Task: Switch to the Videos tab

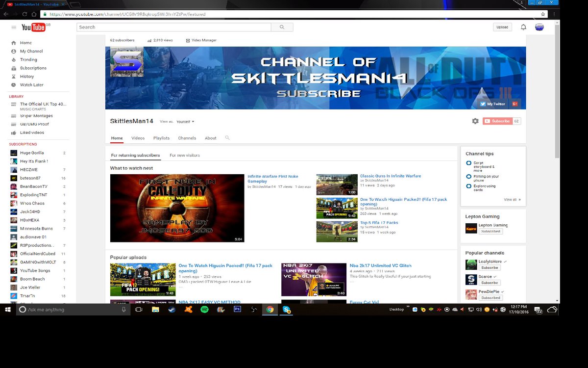Action: tap(138, 138)
